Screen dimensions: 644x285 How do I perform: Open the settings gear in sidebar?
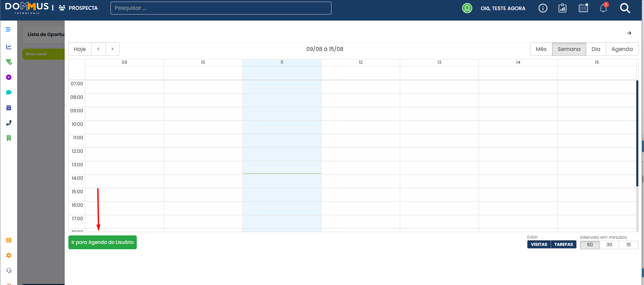[x=9, y=255]
